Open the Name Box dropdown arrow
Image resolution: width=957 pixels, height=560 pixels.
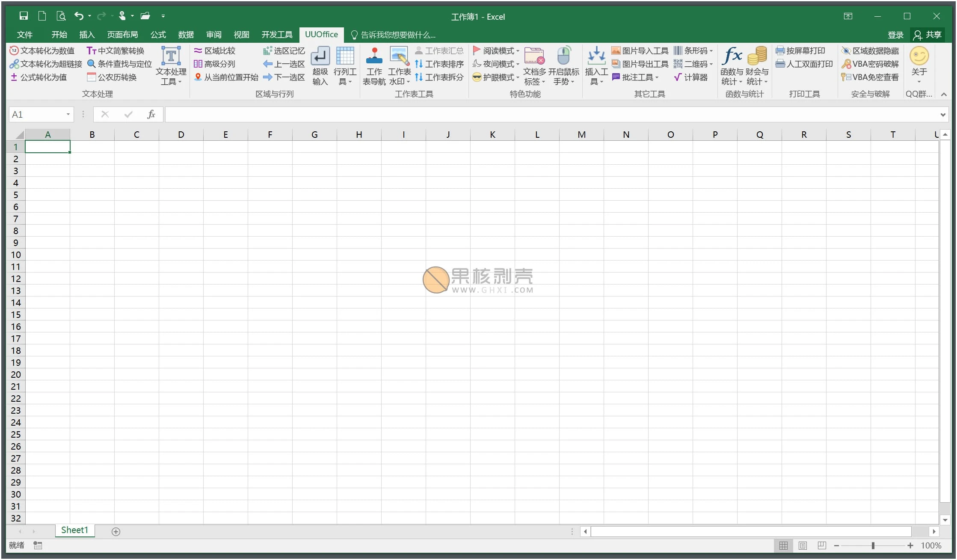tap(68, 114)
